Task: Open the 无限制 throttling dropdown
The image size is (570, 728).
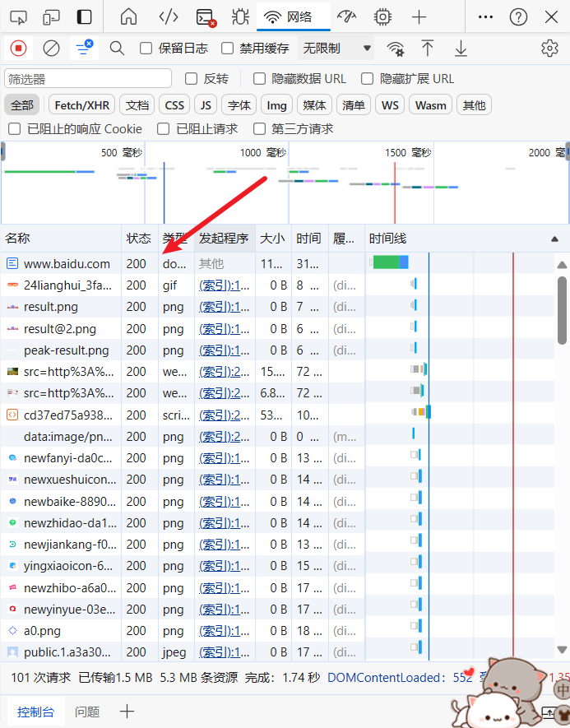Action: [336, 48]
